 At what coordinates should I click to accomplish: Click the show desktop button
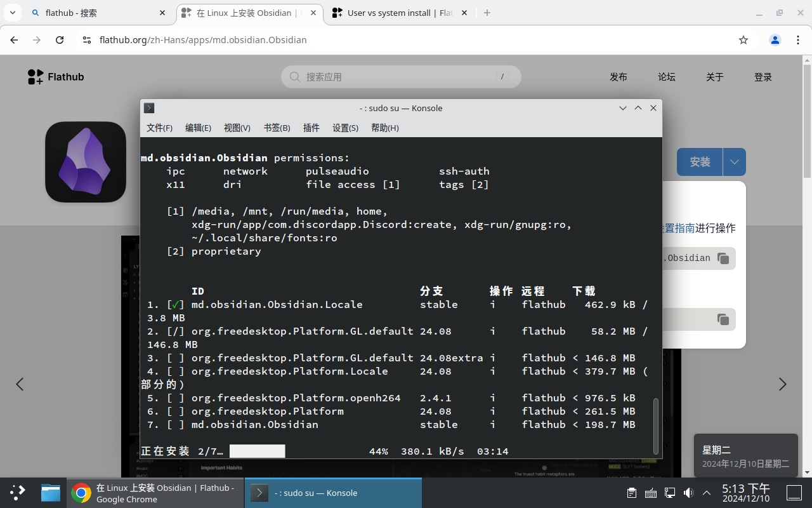pos(794,493)
